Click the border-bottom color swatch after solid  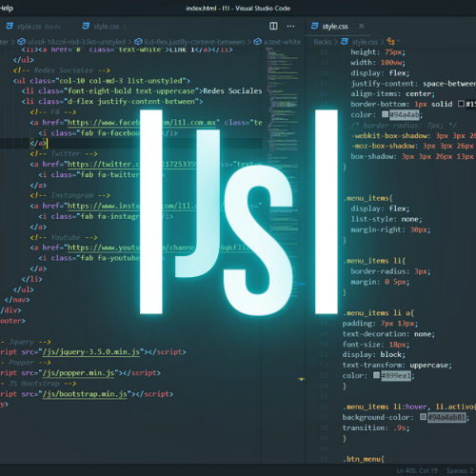(x=461, y=104)
